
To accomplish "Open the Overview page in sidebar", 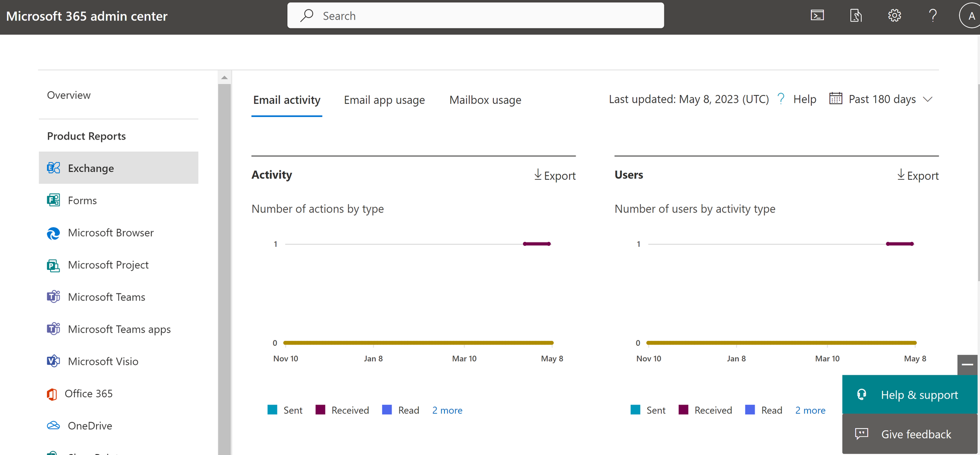I will coord(69,95).
